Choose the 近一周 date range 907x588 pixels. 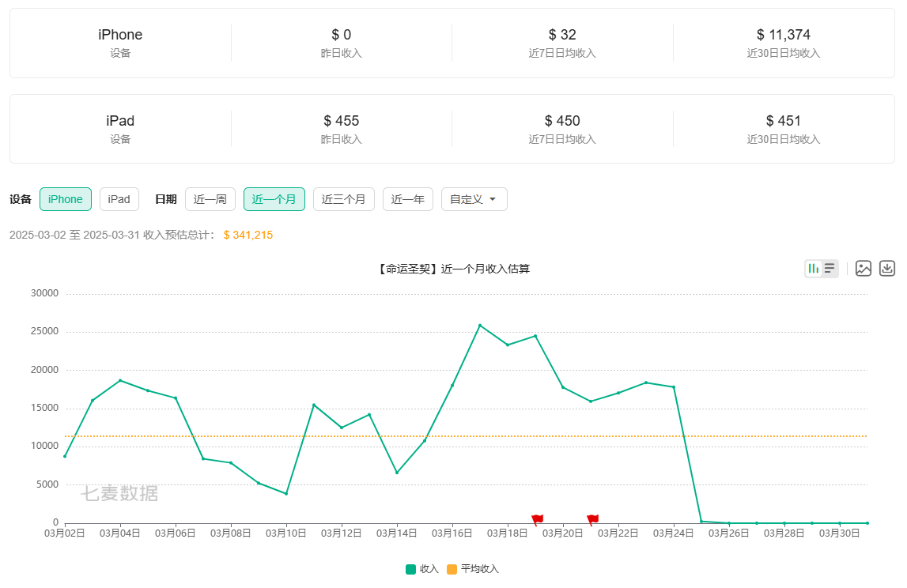tap(210, 199)
